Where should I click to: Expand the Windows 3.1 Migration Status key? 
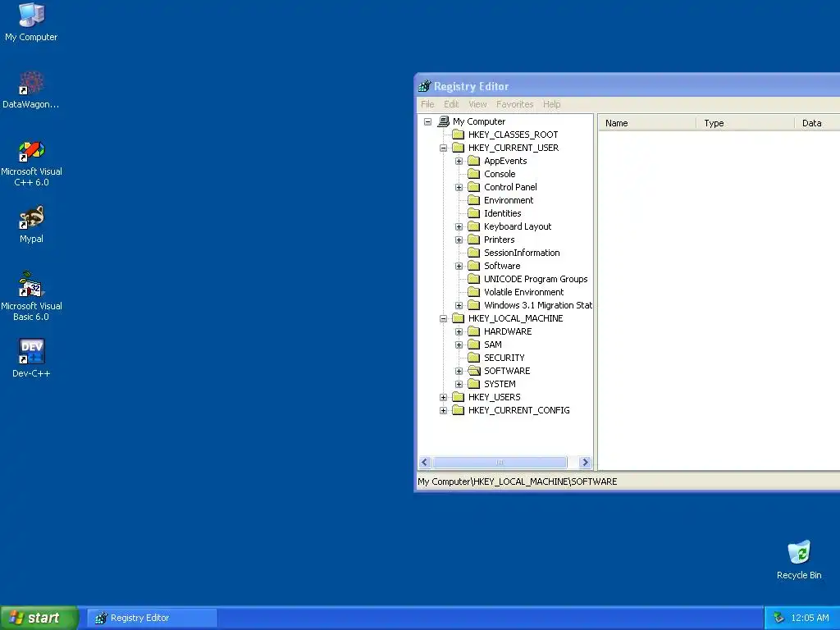pos(459,305)
